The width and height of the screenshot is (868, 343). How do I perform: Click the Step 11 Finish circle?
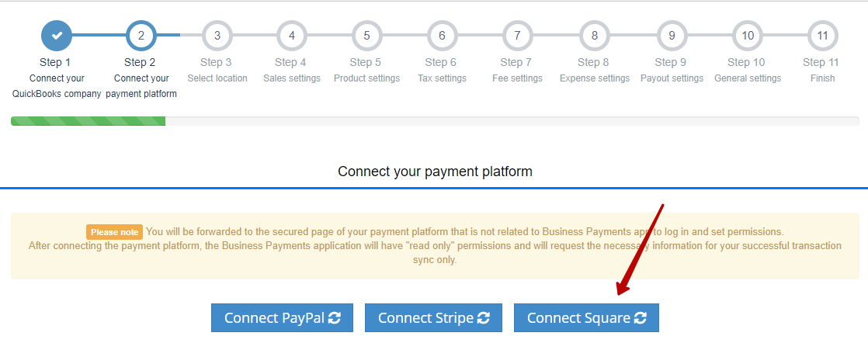tap(822, 36)
